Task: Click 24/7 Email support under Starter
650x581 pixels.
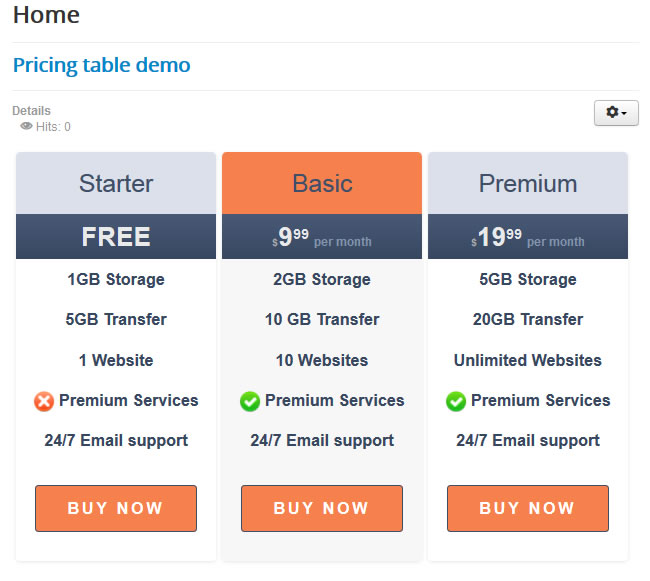Action: pos(116,440)
